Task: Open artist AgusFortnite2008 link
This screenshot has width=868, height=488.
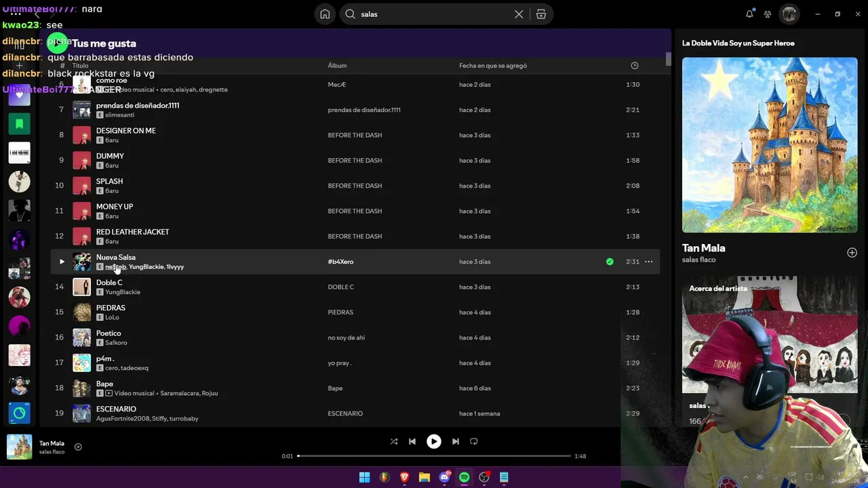Action: pyautogui.click(x=122, y=419)
